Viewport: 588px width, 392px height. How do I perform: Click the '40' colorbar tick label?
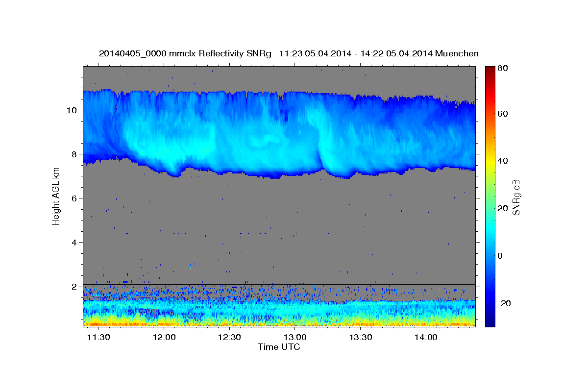pos(502,161)
